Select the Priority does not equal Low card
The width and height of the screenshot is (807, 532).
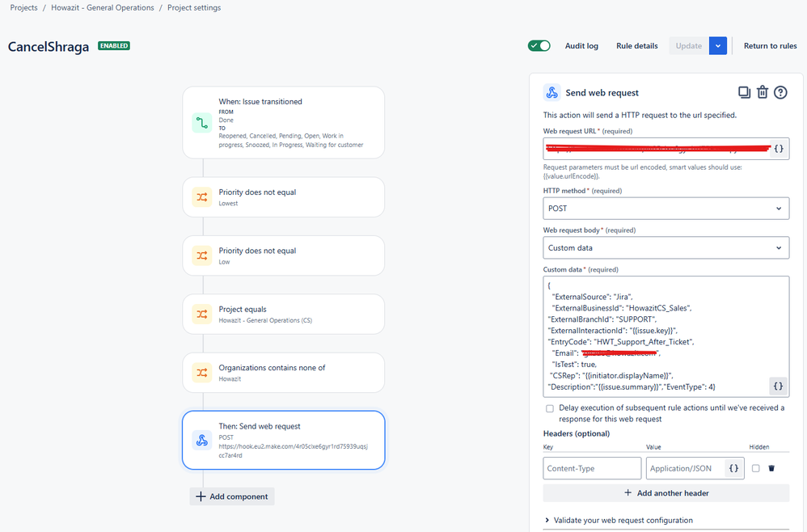[x=284, y=255]
